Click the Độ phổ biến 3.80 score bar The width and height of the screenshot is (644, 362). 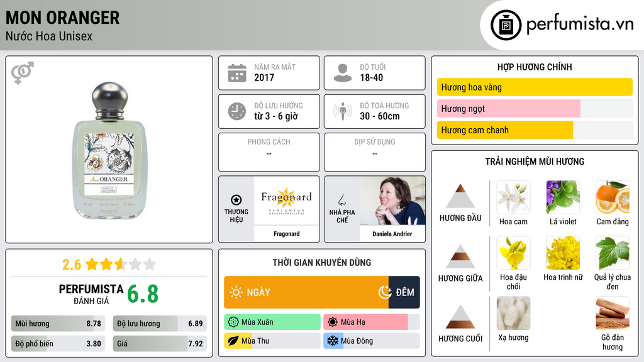58,344
